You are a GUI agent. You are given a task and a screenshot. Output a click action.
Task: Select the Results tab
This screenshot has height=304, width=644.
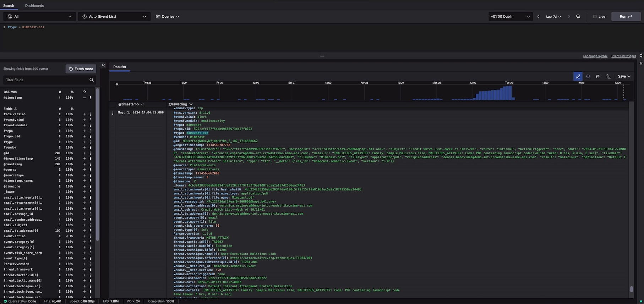(119, 67)
